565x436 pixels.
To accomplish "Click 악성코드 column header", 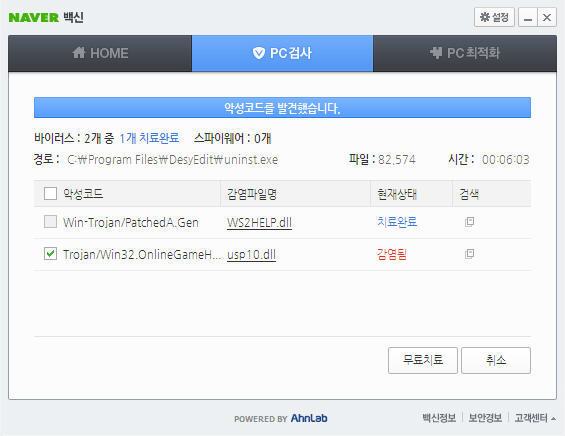I will pyautogui.click(x=83, y=194).
